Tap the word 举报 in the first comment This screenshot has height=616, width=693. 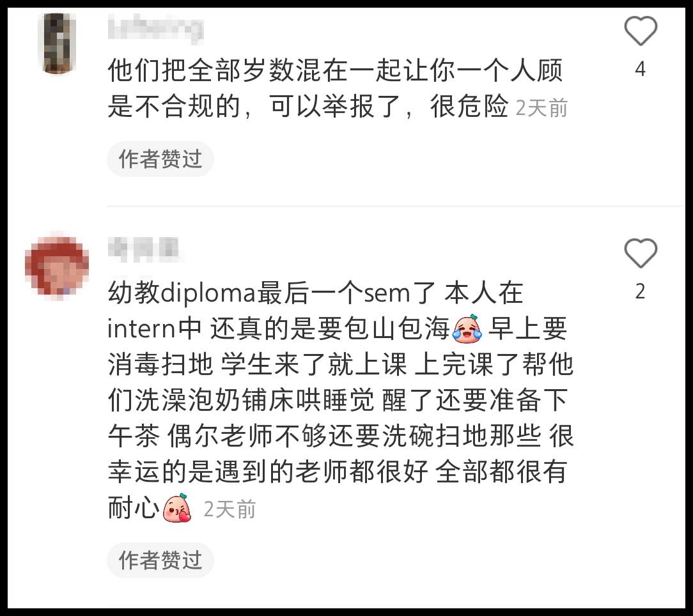point(348,107)
